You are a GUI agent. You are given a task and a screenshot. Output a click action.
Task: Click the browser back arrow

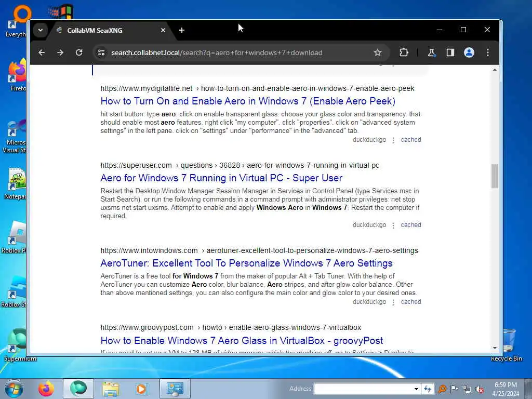coord(42,52)
